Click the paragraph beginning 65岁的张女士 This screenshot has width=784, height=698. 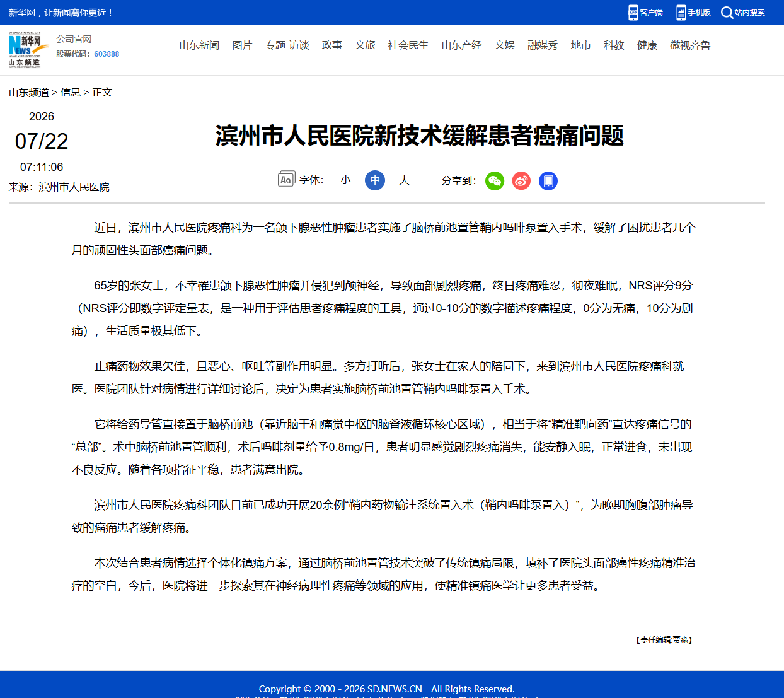click(383, 308)
